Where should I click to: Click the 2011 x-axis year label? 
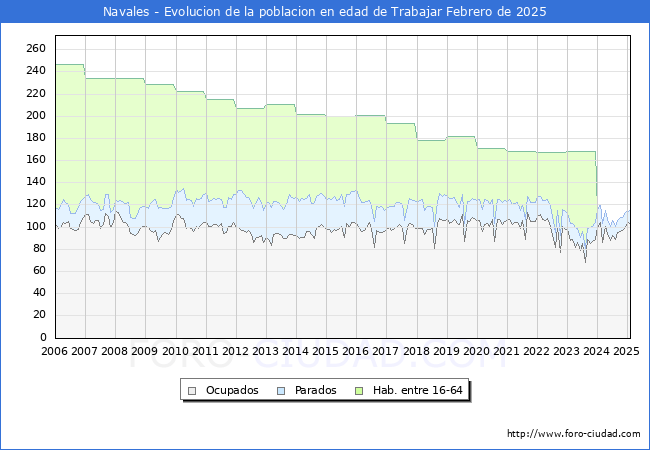coord(205,351)
